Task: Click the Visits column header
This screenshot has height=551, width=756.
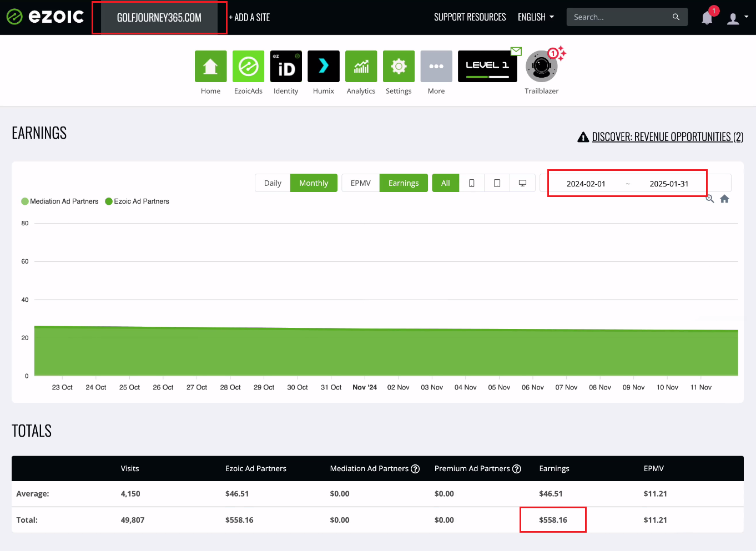Action: tap(130, 469)
